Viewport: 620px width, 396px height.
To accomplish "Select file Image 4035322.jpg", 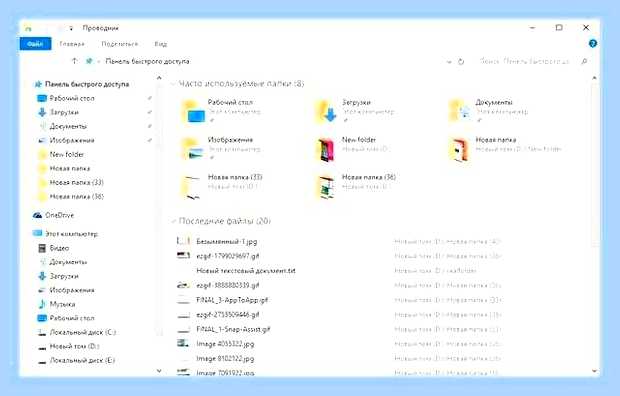I will [x=225, y=344].
